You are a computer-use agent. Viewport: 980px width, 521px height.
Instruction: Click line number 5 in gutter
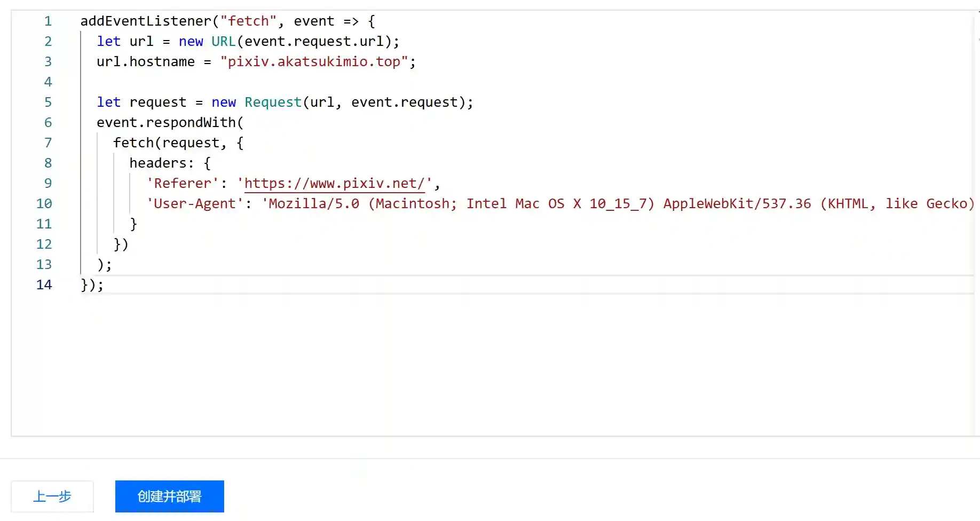click(x=48, y=102)
